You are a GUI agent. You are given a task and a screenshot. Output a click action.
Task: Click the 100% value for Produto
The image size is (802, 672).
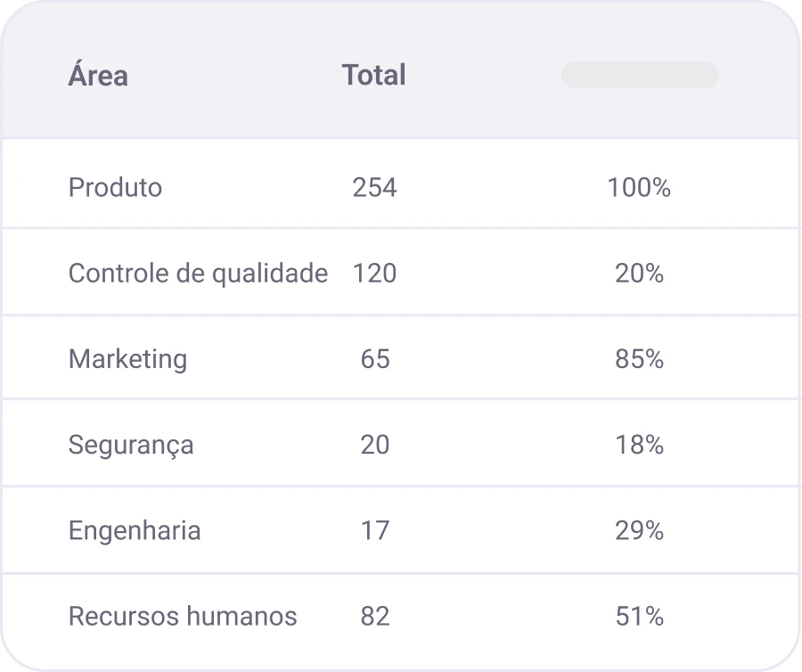639,188
